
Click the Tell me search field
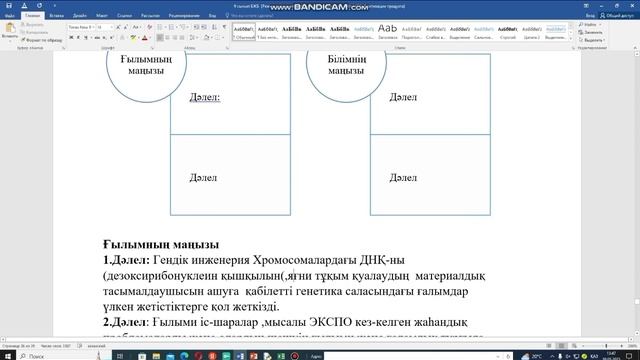[x=249, y=16]
